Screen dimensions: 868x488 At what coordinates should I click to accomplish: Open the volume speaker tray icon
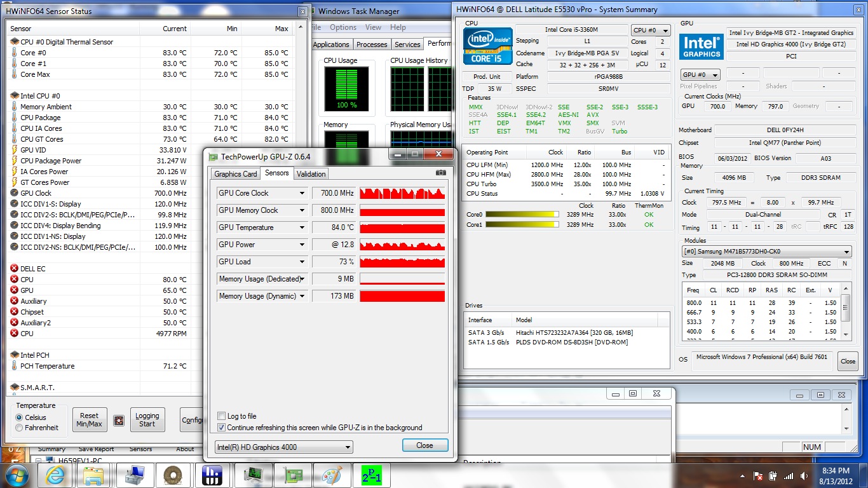pos(806,476)
